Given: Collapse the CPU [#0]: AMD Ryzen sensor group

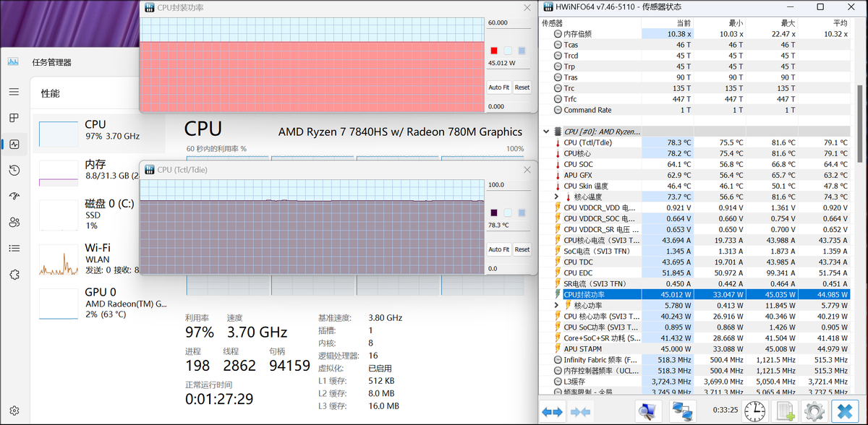Looking at the screenshot, I should (x=546, y=132).
